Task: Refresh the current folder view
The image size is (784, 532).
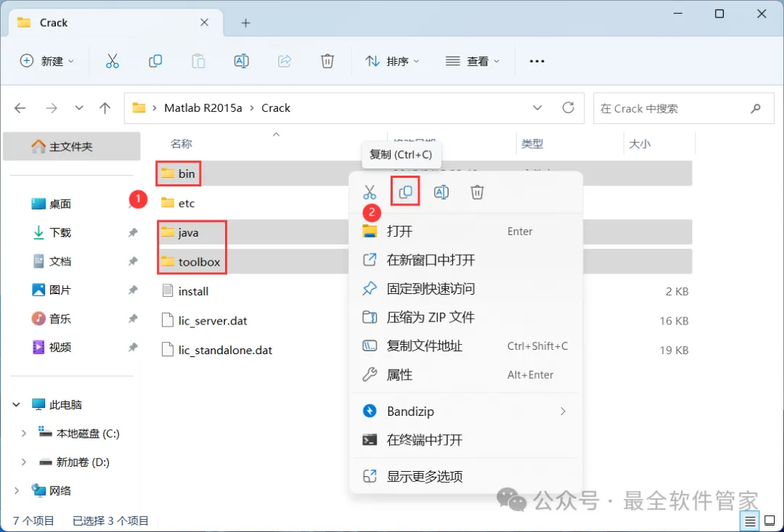Action: point(568,107)
